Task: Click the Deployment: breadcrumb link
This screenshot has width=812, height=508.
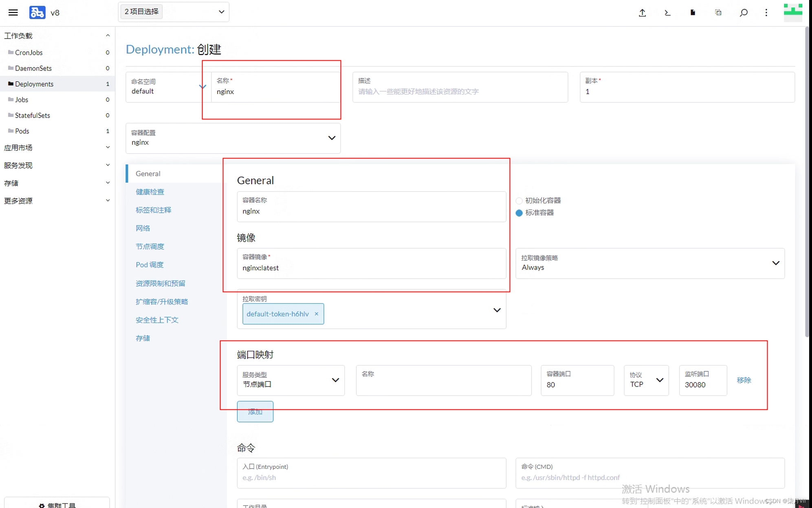Action: click(160, 49)
